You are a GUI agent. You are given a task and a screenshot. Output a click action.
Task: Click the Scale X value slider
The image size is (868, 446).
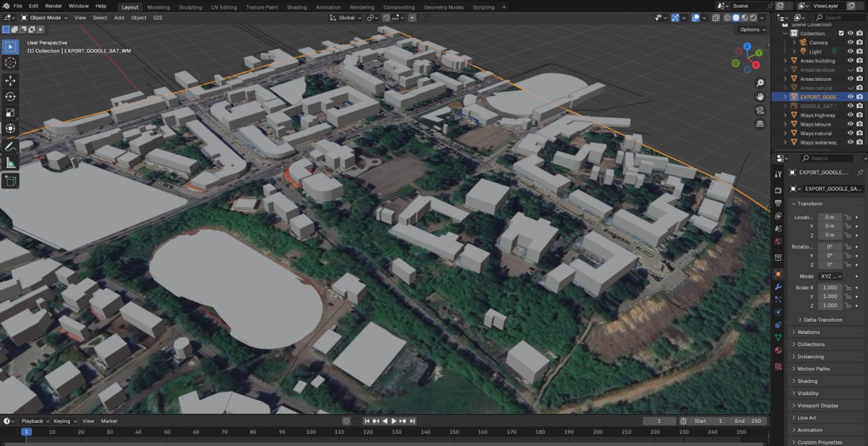829,288
